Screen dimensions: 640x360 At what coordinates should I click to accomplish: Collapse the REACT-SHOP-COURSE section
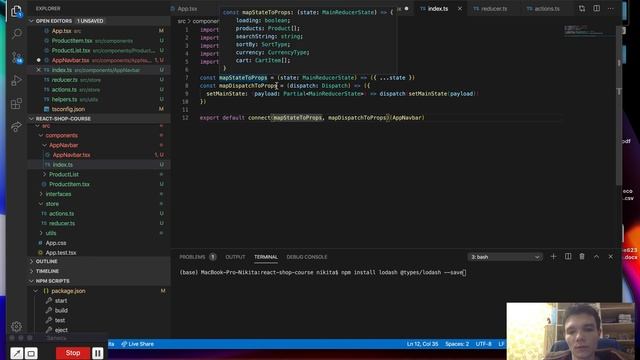click(x=98, y=118)
